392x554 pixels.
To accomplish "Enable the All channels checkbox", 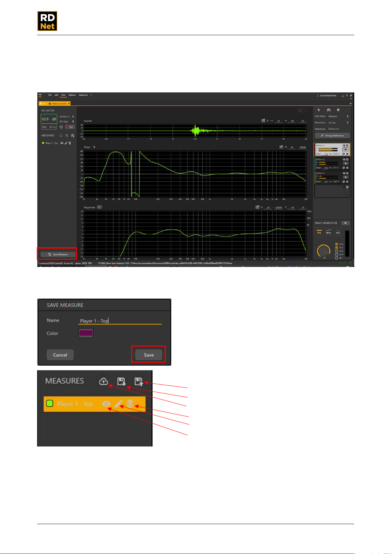I will (336, 258).
